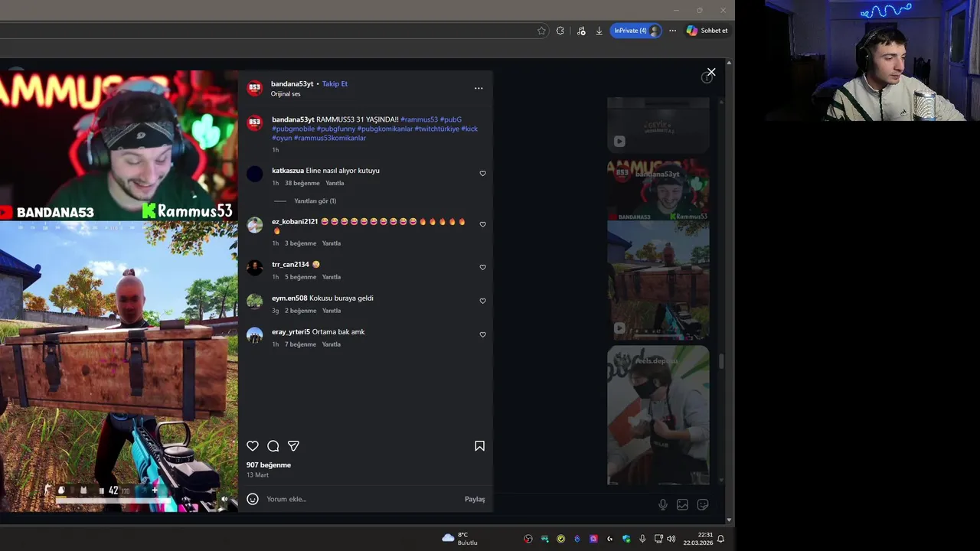Open bandana53yt avatar in post header
This screenshot has height=551, width=980.
point(255,88)
